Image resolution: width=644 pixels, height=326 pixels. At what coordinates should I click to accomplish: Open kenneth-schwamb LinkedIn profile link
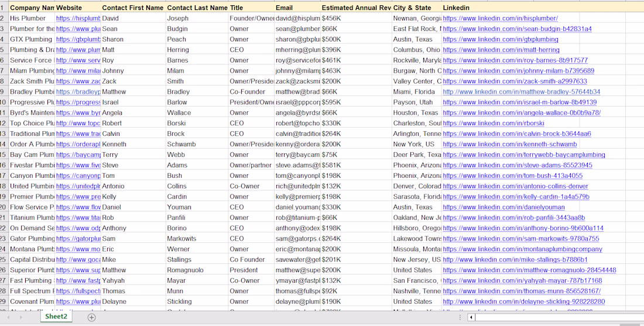510,144
